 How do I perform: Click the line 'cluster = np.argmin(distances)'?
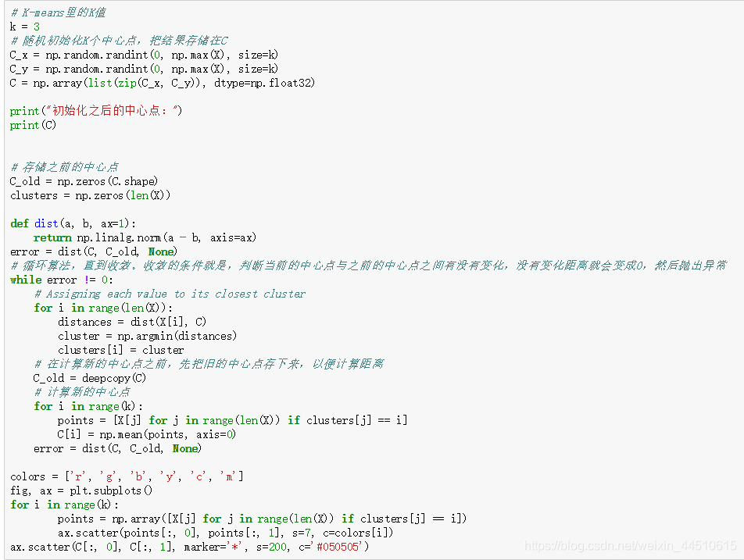point(147,336)
